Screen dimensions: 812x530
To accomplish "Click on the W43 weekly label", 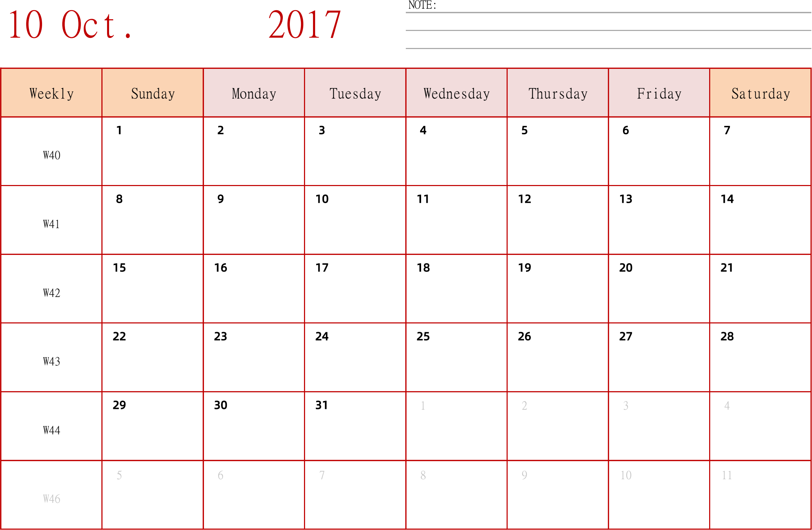I will [x=51, y=361].
